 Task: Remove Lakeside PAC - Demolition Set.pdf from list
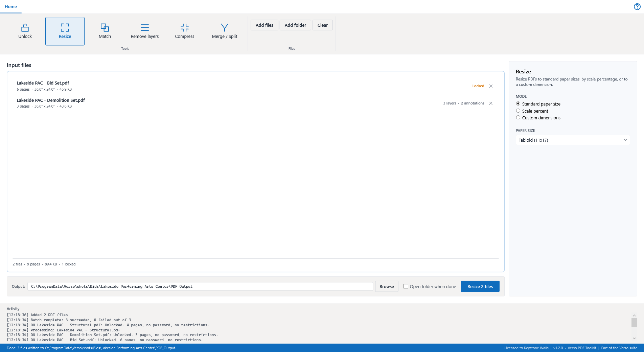[491, 103]
